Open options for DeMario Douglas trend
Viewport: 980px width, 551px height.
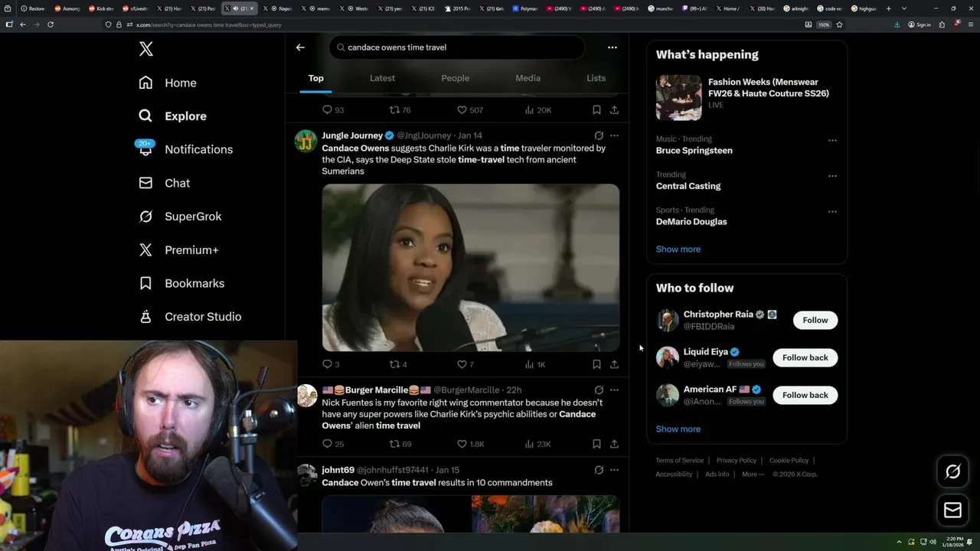[x=832, y=211]
